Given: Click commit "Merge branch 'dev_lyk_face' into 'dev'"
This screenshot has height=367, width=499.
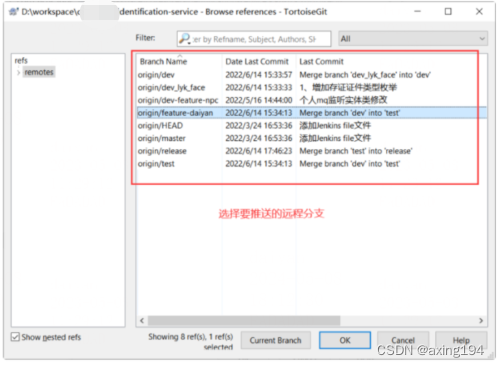Looking at the screenshot, I should click(365, 75).
